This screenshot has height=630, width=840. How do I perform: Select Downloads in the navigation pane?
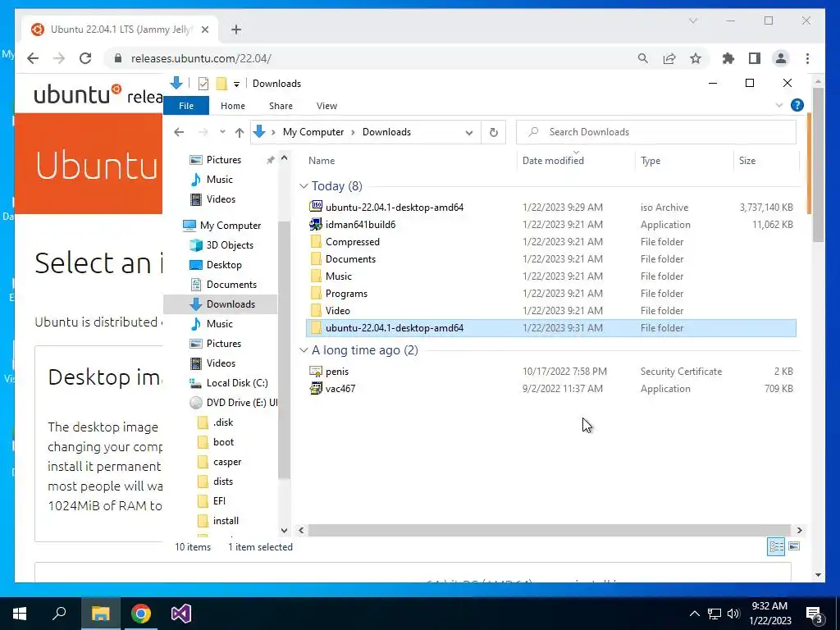(221, 304)
